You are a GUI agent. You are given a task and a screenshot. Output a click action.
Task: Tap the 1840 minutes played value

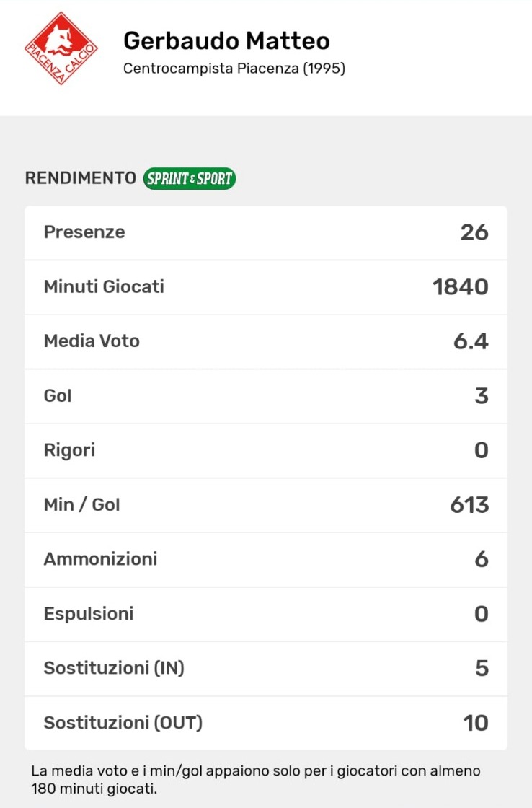[461, 287]
